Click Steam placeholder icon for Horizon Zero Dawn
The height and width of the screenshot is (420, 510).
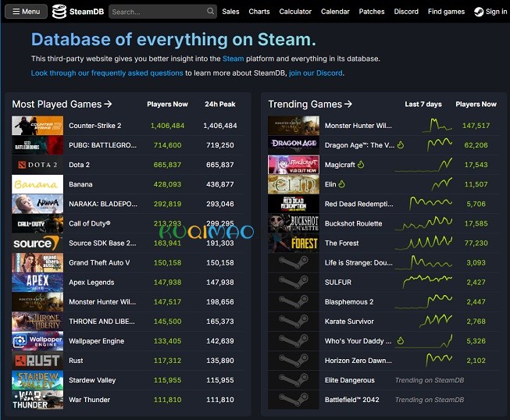point(294,361)
